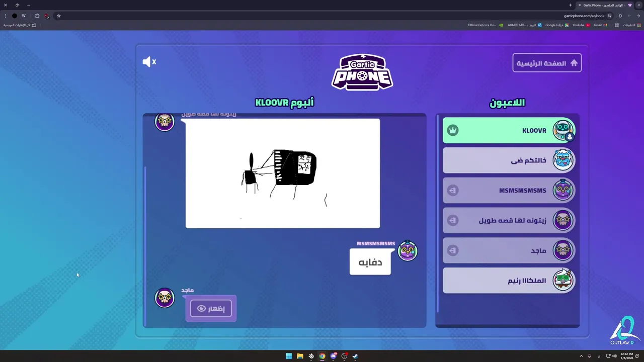
Task: Click ماجد's avatar in the album panel
Action: pyautogui.click(x=165, y=298)
